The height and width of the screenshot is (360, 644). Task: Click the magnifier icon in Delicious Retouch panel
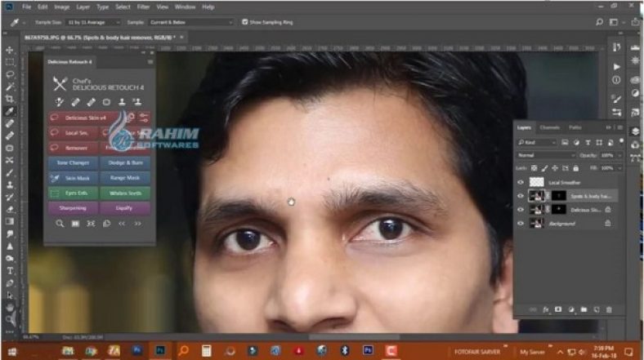coord(60,223)
